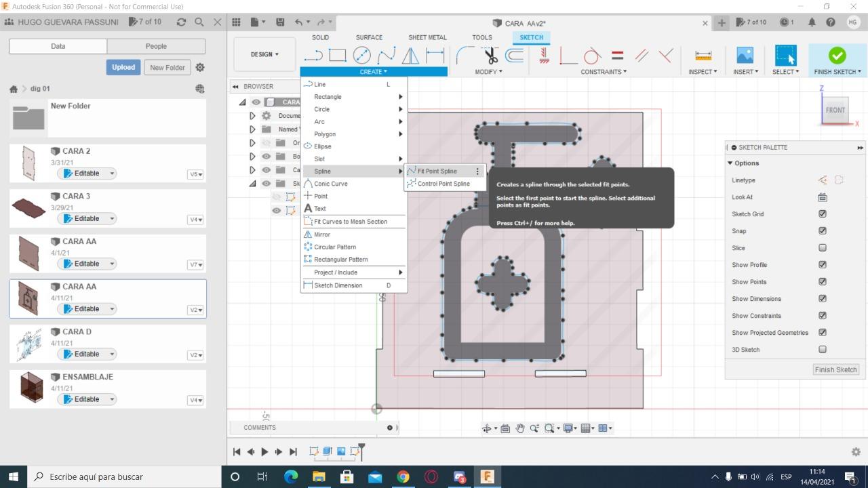Click the Mirror tool toolbar icon
This screenshot has height=488, width=868.
point(410,56)
